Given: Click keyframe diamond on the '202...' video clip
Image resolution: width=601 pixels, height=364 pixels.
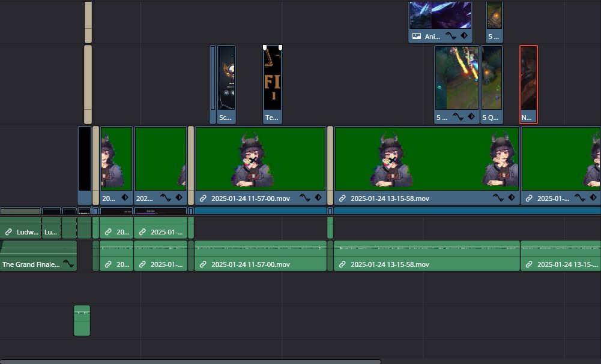Looking at the screenshot, I should [178, 197].
